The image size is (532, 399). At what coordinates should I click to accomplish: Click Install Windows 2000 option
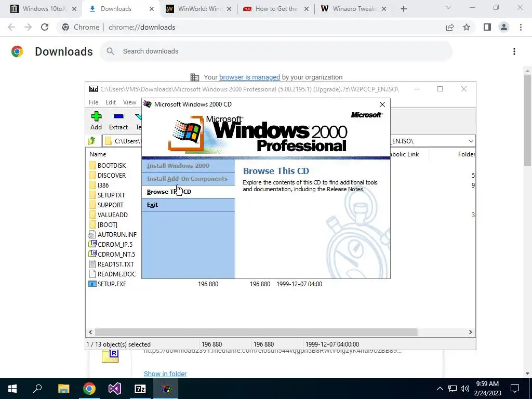[x=188, y=166]
